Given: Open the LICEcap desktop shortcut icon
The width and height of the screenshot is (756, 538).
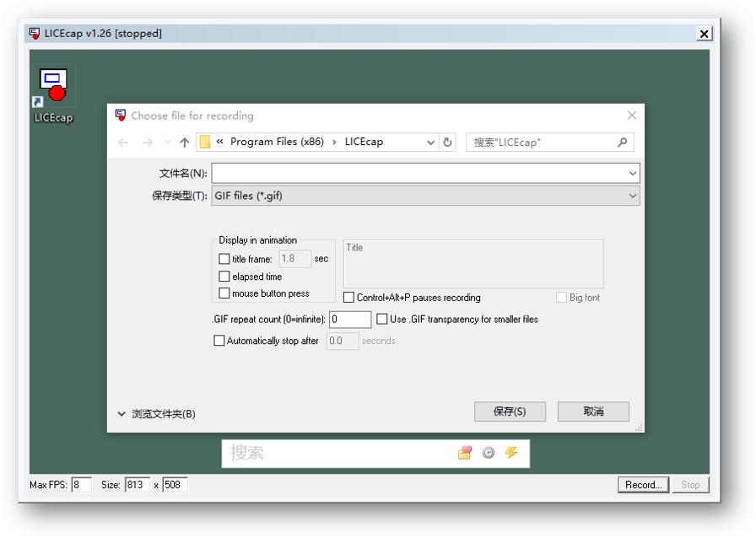Looking at the screenshot, I should pyautogui.click(x=53, y=95).
